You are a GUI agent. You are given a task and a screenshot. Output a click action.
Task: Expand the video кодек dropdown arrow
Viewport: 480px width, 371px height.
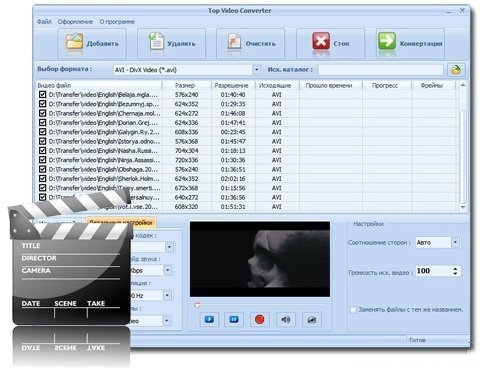(169, 247)
